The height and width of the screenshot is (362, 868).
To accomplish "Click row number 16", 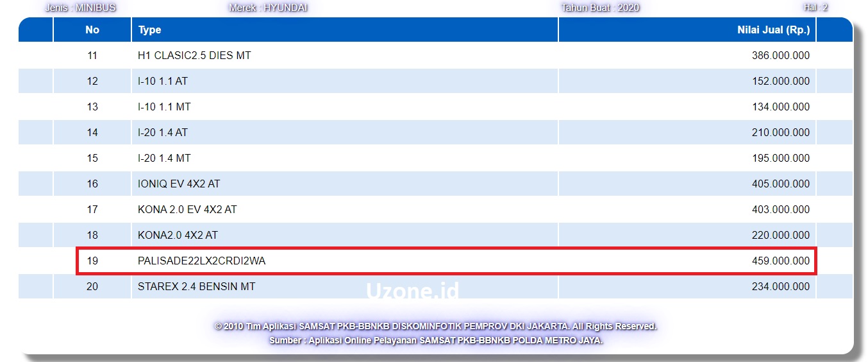I will tap(92, 184).
